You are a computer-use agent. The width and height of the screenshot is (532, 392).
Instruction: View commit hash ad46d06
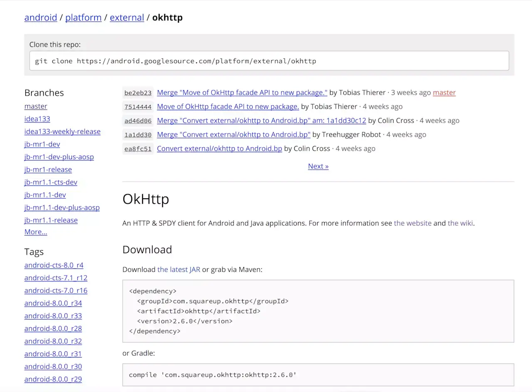click(x=138, y=121)
